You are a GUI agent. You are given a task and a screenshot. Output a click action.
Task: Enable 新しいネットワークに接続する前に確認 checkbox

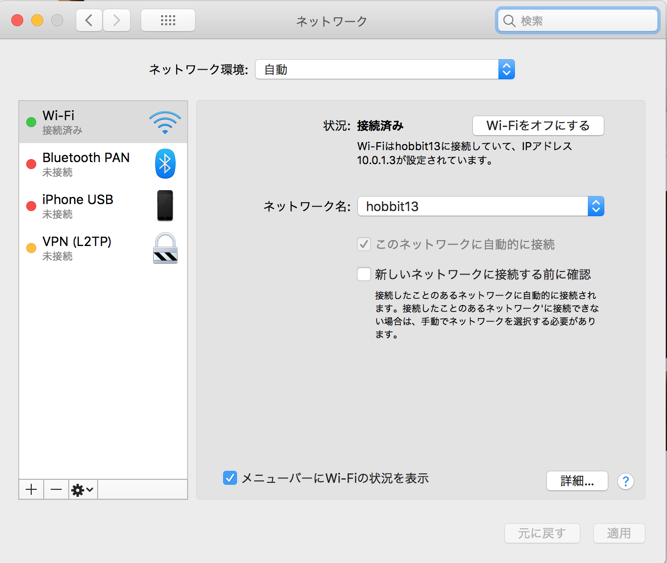[364, 274]
